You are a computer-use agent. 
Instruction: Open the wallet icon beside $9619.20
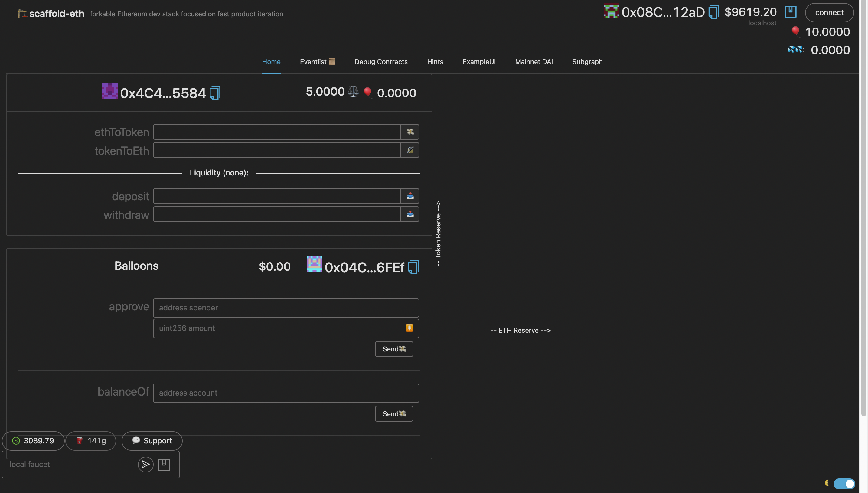click(790, 11)
